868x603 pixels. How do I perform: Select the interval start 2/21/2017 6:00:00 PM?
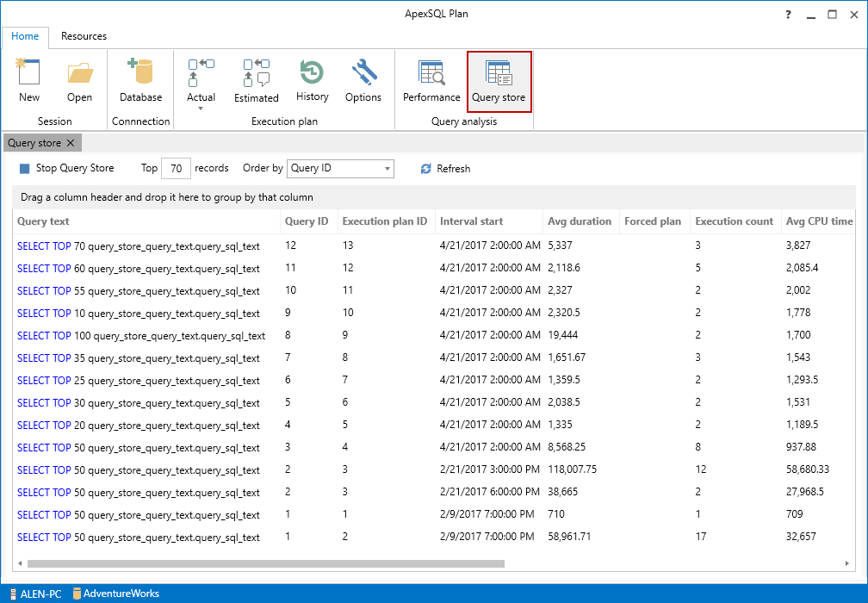tap(490, 492)
